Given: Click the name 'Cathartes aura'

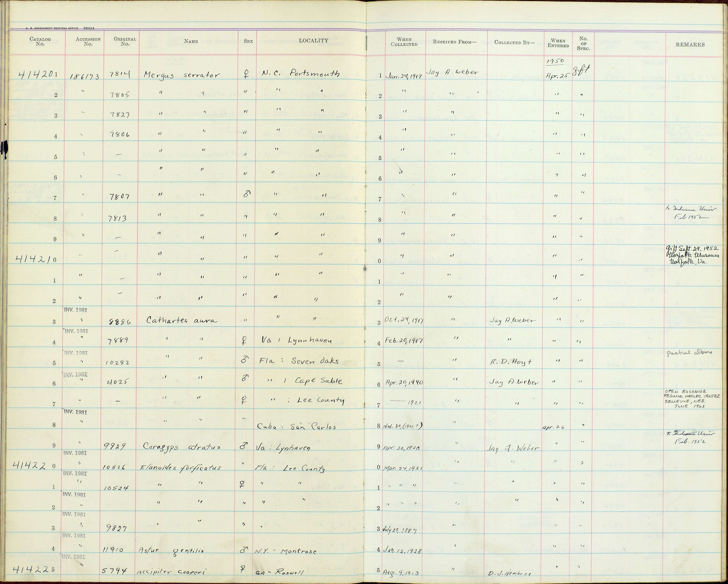Looking at the screenshot, I should (x=182, y=320).
